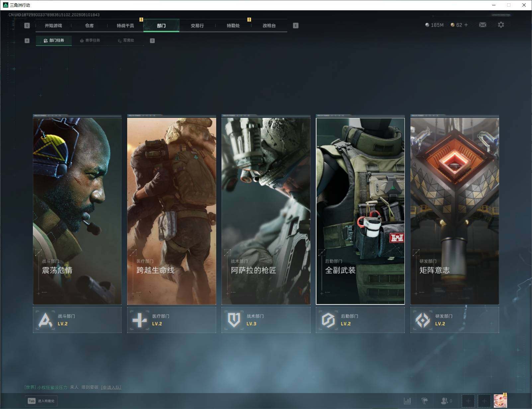Image resolution: width=532 pixels, height=409 pixels.
Task: Open the 交易行 tab
Action: coord(197,26)
